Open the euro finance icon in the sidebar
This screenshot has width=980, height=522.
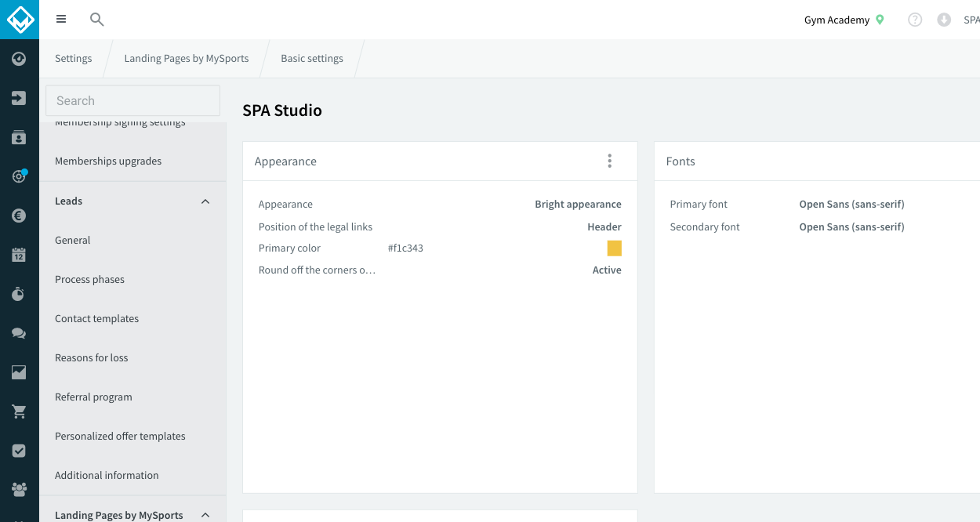(x=20, y=216)
